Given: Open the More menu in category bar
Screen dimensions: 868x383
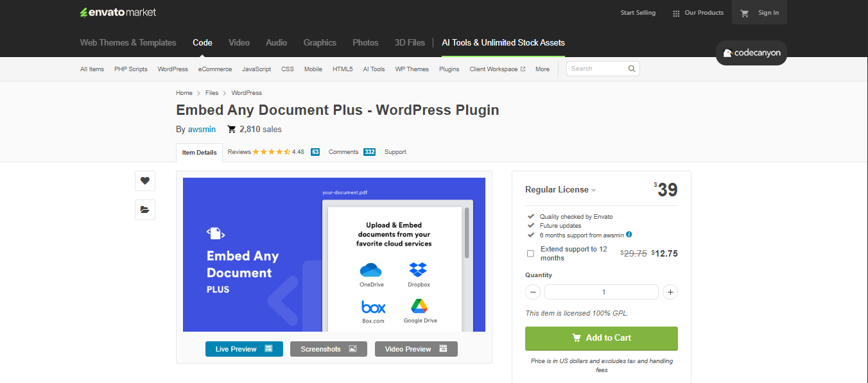Looking at the screenshot, I should (x=542, y=69).
